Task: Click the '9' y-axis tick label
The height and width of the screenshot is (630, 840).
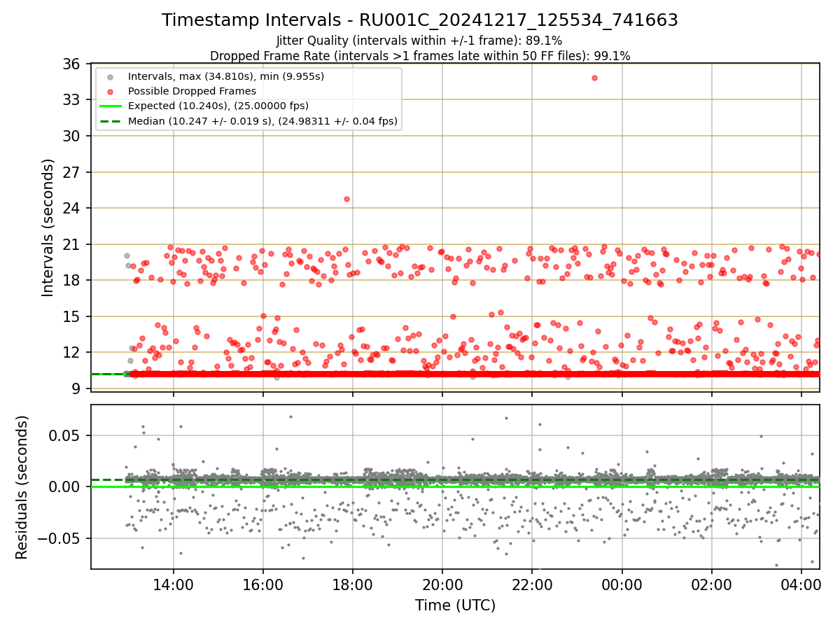Action: coord(76,388)
